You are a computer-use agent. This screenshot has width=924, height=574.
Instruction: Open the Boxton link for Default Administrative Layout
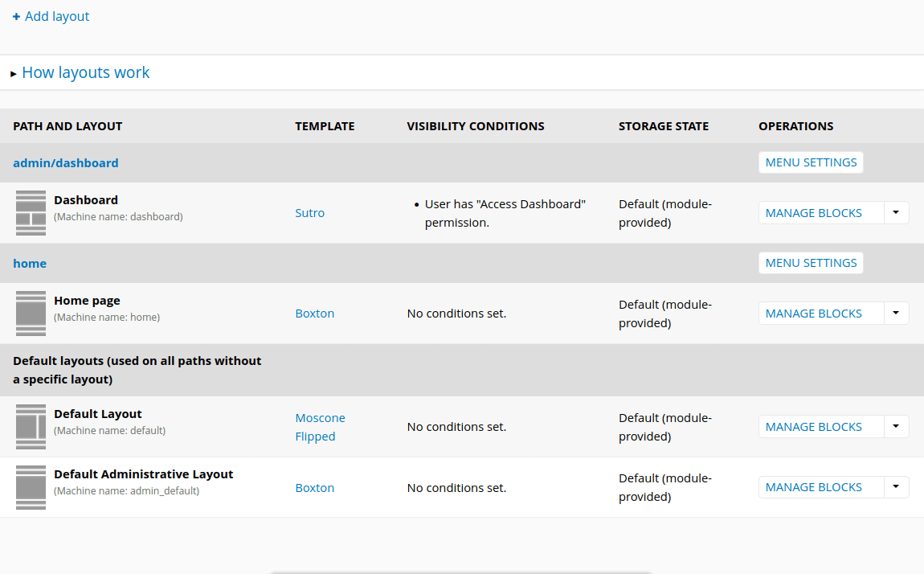[x=314, y=487]
